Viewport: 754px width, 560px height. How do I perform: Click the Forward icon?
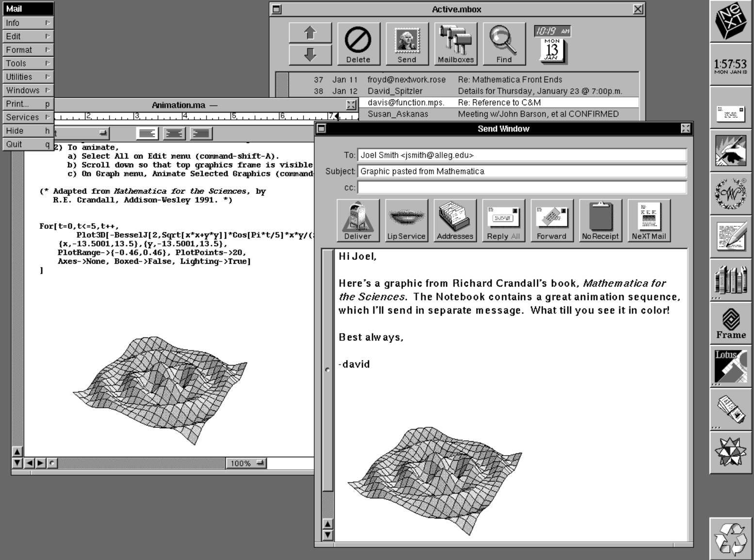(x=552, y=221)
